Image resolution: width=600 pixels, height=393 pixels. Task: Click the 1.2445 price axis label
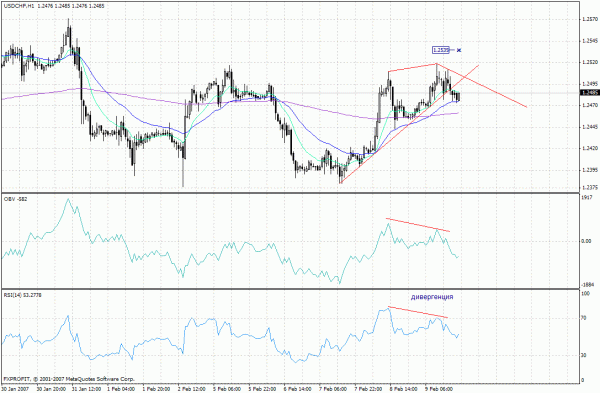click(590, 127)
